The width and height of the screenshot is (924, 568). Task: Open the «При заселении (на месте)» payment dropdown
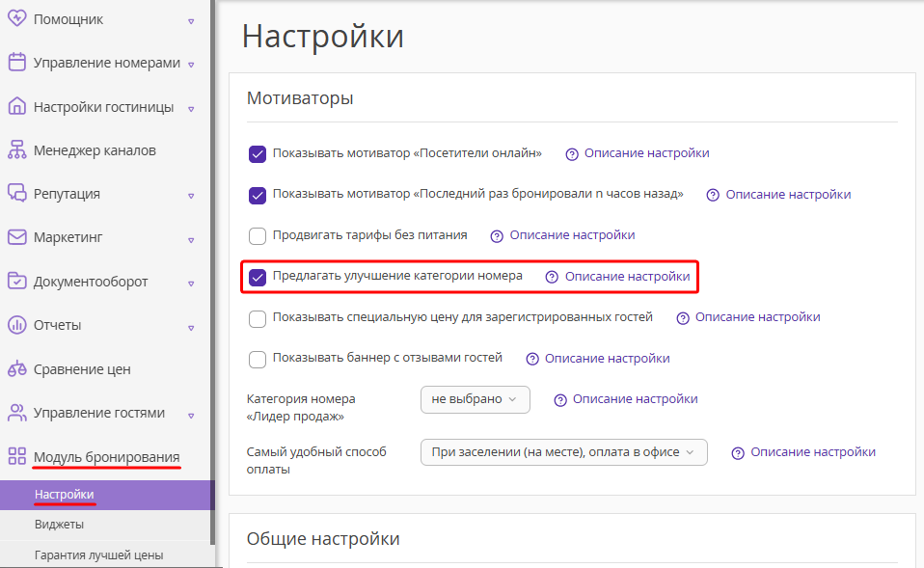pyautogui.click(x=564, y=452)
